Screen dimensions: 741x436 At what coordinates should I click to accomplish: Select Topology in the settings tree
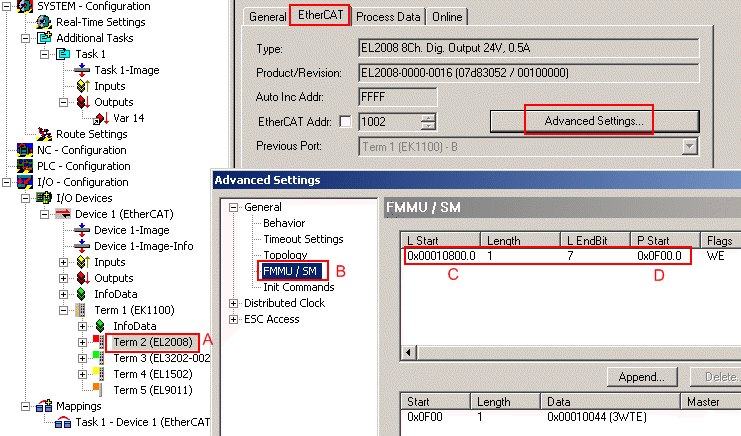285,255
